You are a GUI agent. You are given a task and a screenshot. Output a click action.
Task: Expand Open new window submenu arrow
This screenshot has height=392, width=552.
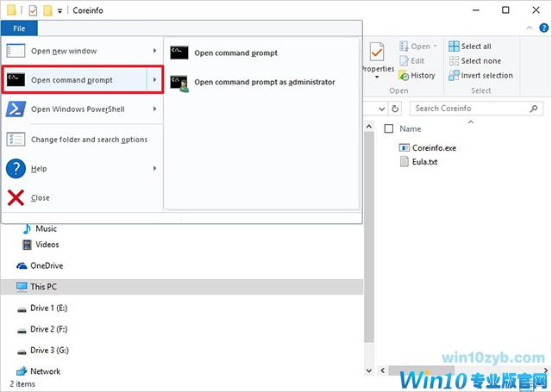point(154,51)
